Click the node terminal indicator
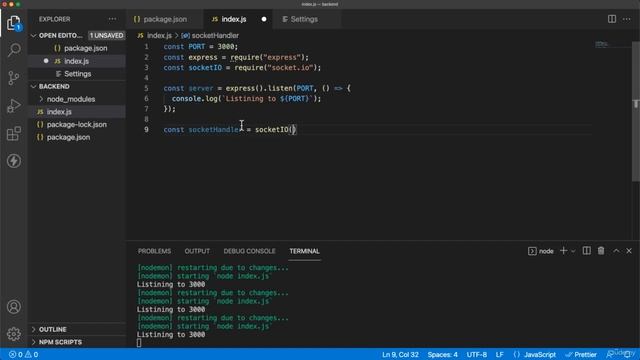The width and height of the screenshot is (640, 360). tap(541, 251)
